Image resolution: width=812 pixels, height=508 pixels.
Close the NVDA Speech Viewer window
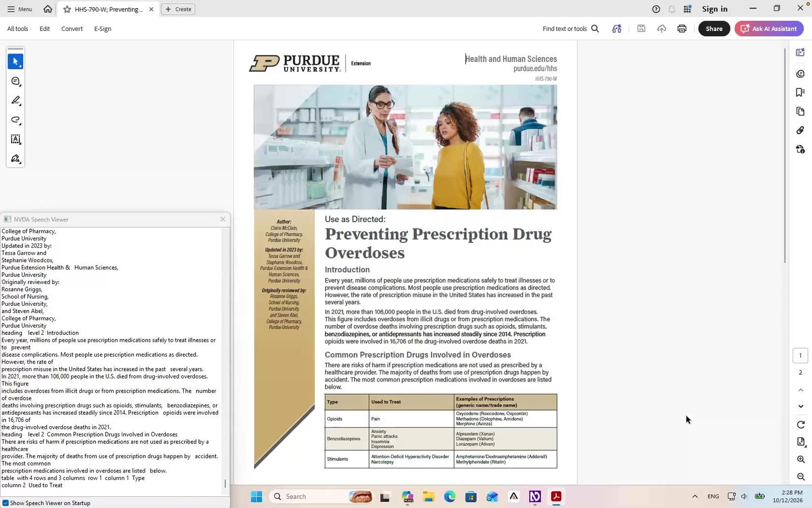point(222,219)
